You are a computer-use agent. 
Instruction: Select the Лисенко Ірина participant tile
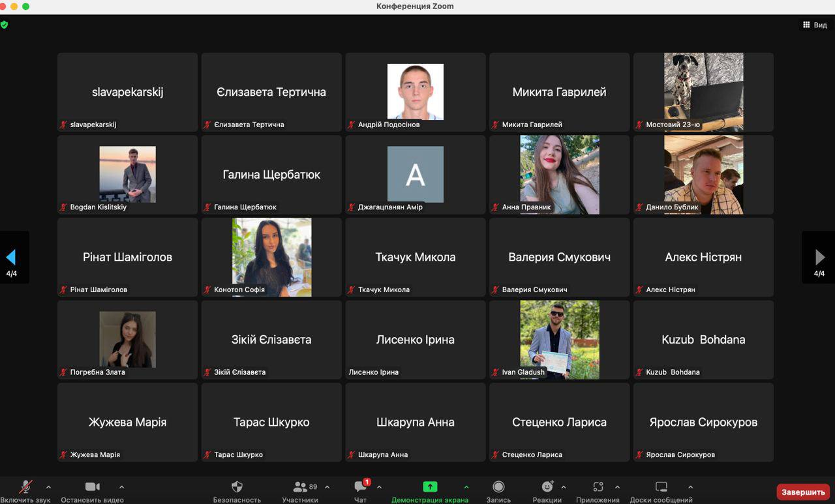tap(416, 340)
